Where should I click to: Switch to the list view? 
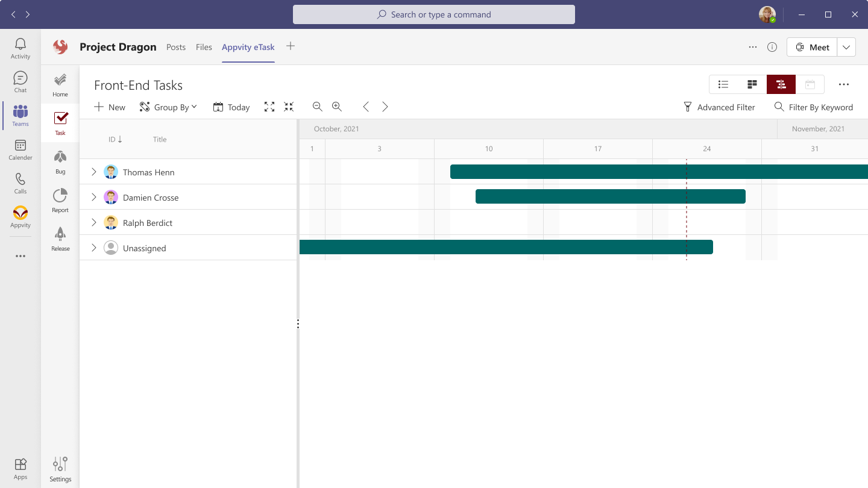(723, 84)
